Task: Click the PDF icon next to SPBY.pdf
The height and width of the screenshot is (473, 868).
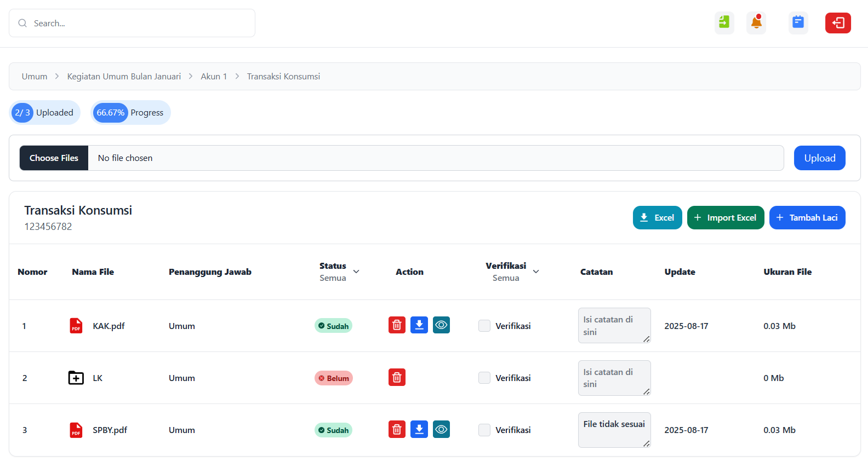Action: 76,430
